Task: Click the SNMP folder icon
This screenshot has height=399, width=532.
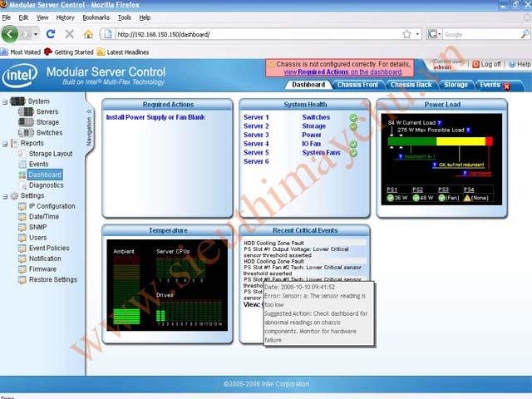Action: tap(22, 227)
